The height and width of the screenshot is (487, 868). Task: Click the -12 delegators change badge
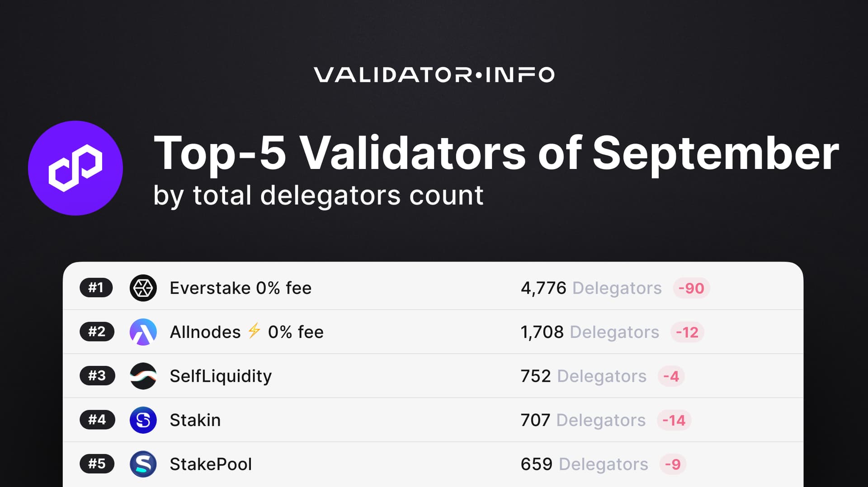pyautogui.click(x=687, y=332)
